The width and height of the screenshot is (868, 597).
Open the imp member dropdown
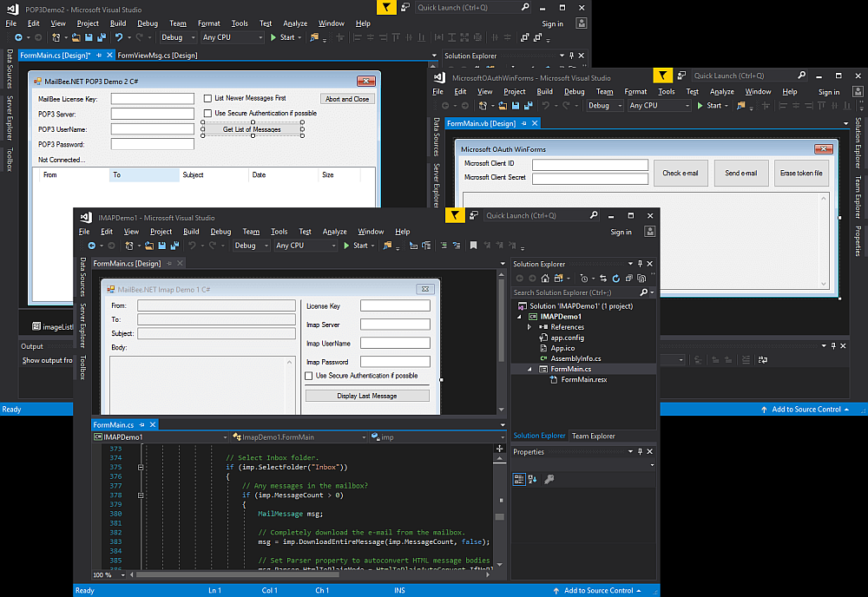(437, 437)
